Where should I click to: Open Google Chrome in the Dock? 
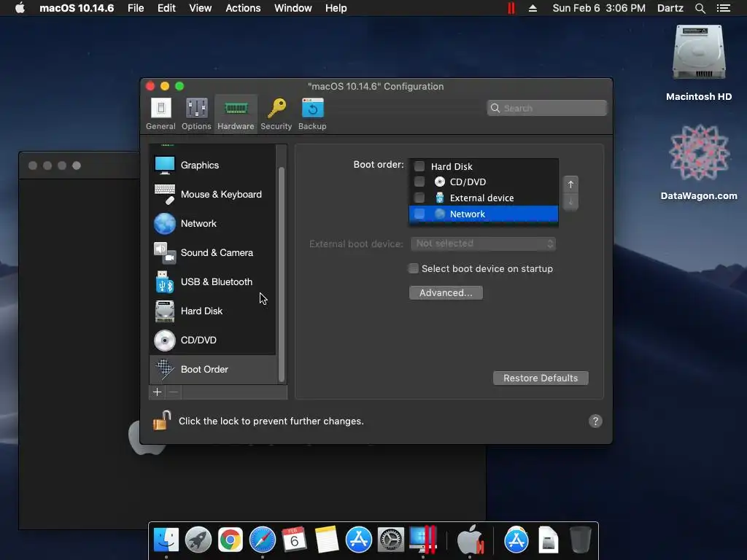pyautogui.click(x=230, y=540)
